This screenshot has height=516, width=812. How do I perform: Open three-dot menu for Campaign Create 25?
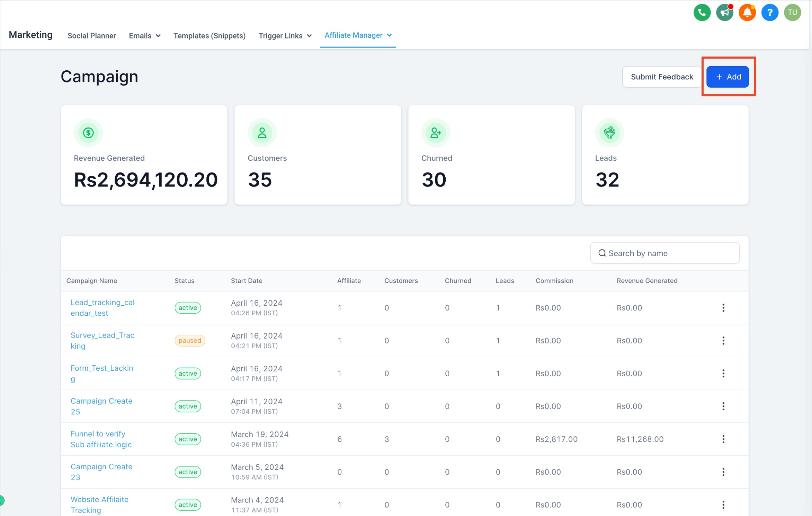[723, 406]
